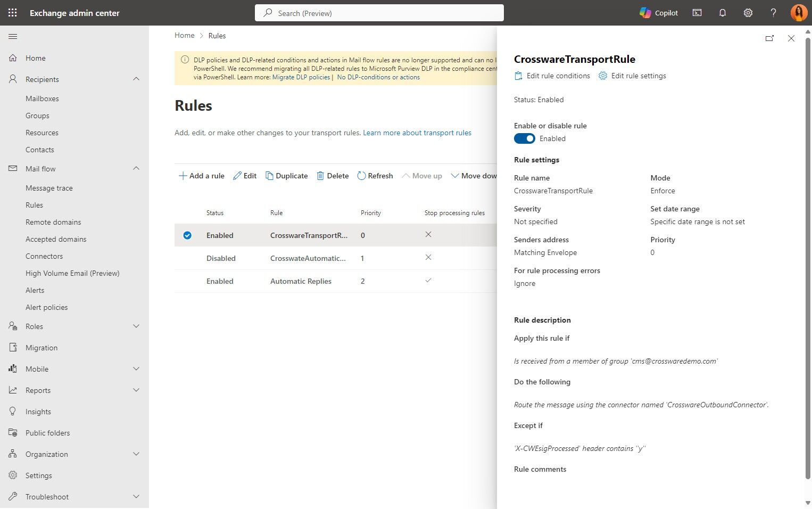Sort by the Rule column header
812x509 pixels.
(x=277, y=213)
